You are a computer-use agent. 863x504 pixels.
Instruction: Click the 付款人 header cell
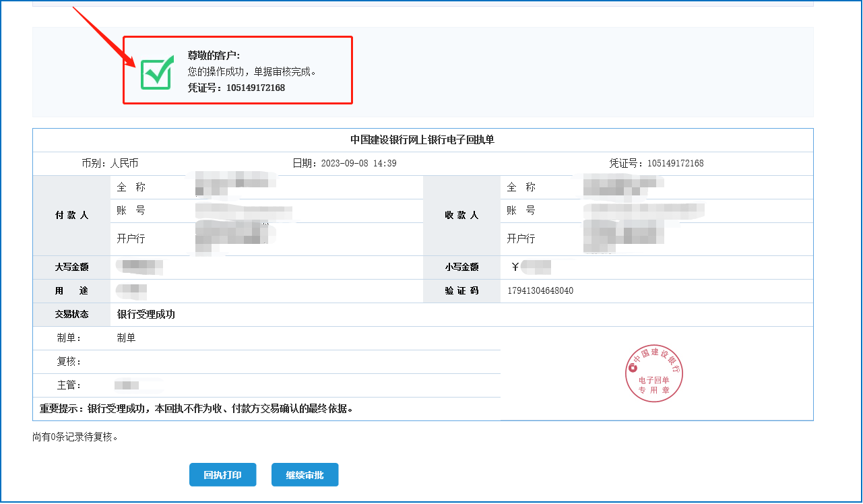(71, 215)
